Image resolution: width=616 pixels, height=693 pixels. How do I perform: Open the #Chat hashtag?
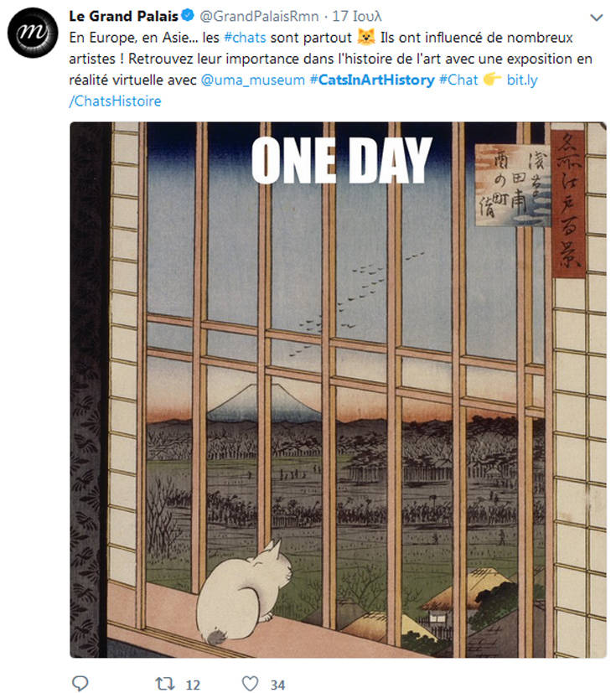[x=458, y=80]
